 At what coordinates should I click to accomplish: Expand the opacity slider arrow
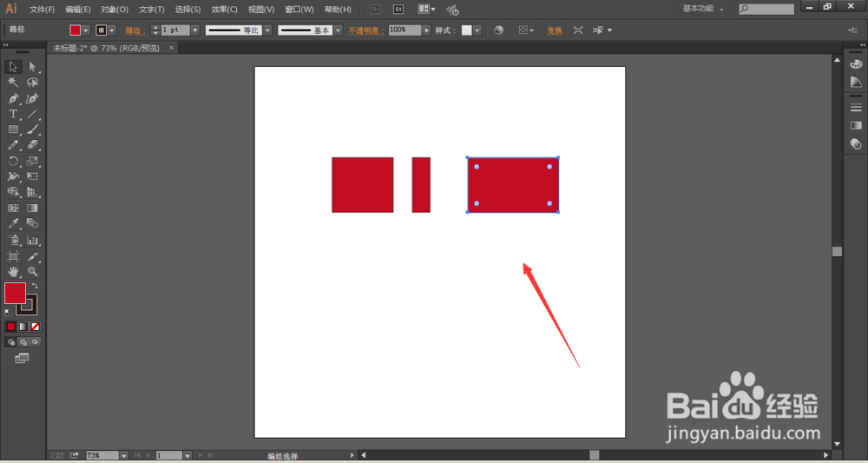coord(427,30)
